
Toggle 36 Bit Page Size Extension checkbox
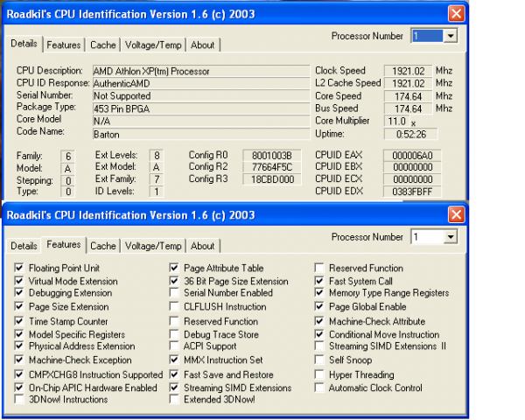point(174,281)
